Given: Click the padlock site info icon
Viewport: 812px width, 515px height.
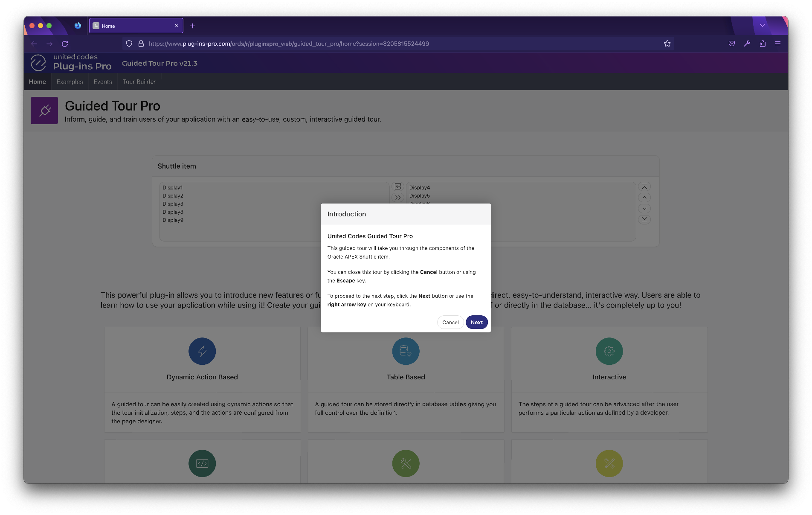Looking at the screenshot, I should click(141, 44).
